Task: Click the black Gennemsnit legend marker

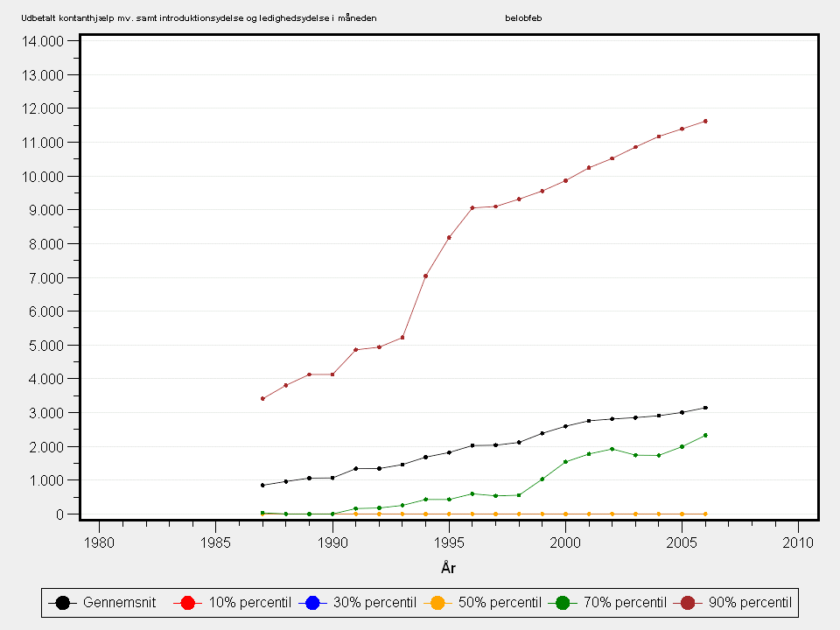Action: 63,602
